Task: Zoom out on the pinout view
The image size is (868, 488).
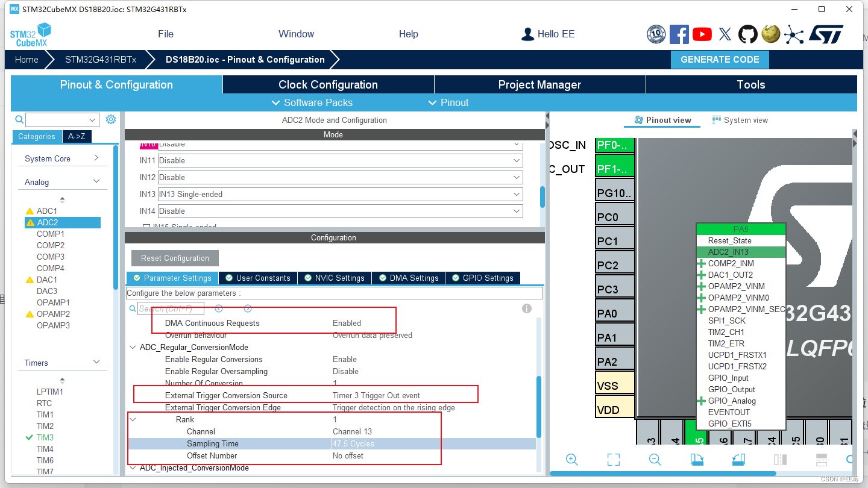Action: (x=655, y=460)
